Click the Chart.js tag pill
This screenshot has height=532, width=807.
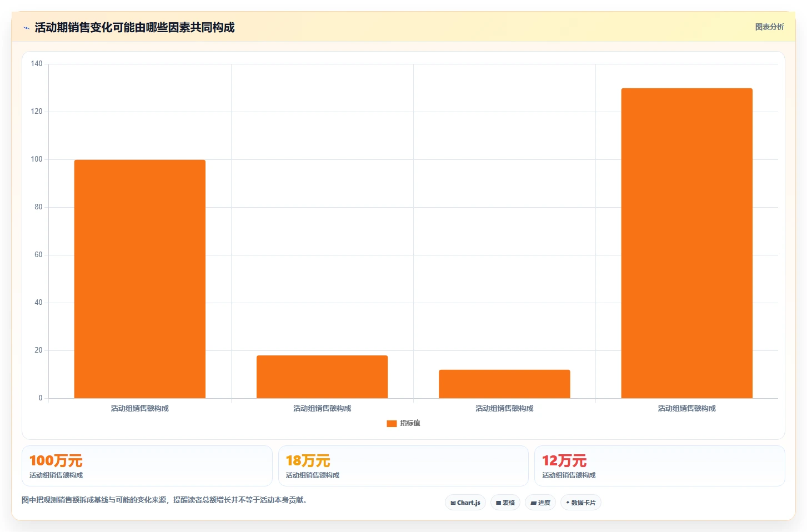coord(465,503)
